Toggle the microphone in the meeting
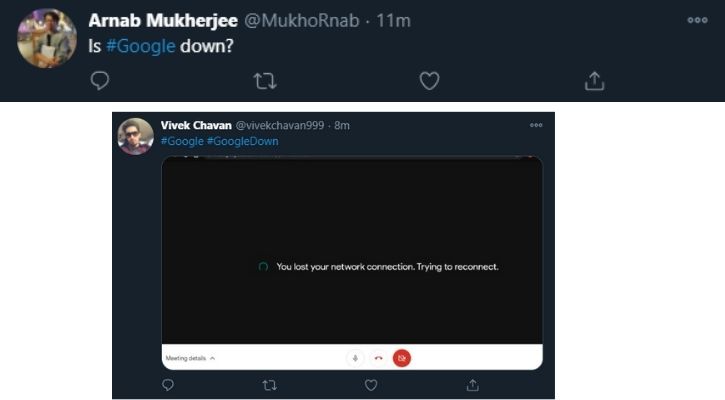 [x=354, y=357]
